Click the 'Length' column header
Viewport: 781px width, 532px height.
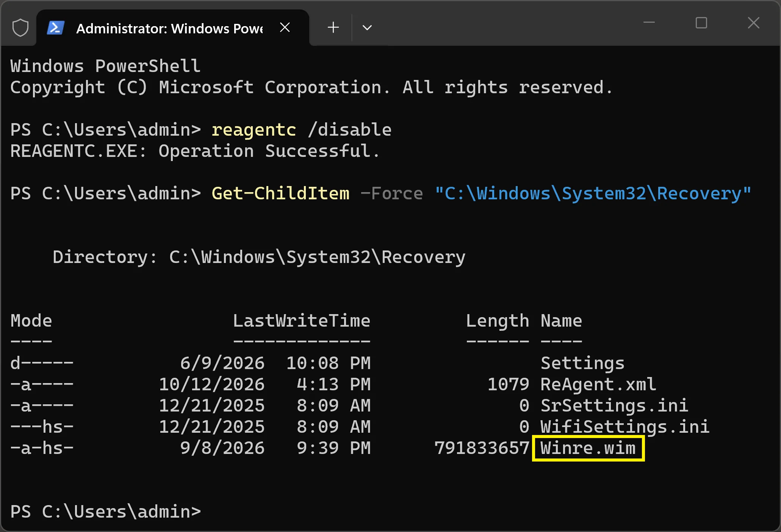click(498, 321)
